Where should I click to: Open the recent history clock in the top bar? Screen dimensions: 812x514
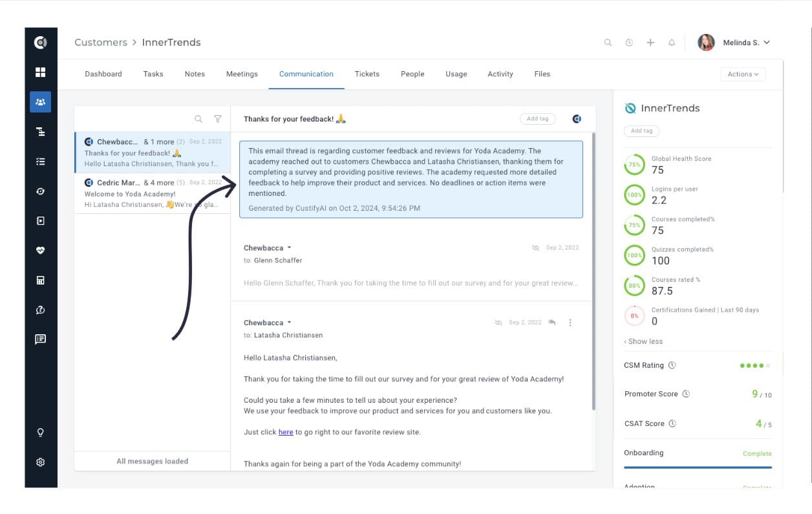[629, 43]
